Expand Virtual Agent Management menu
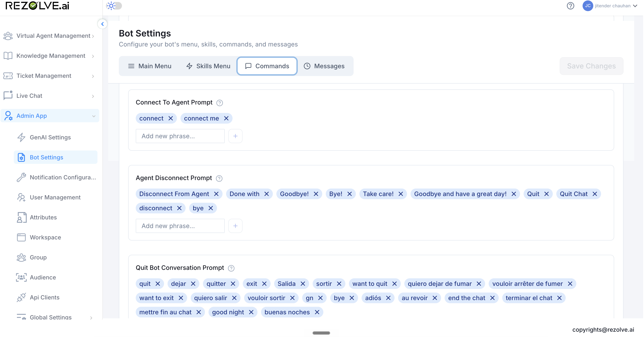Image resolution: width=644 pixels, height=337 pixels. coord(50,36)
